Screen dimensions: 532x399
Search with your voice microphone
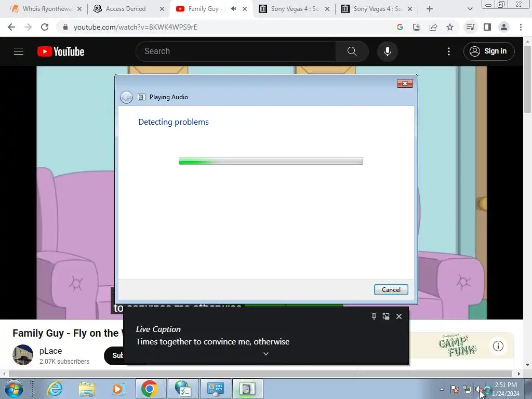tap(388, 51)
